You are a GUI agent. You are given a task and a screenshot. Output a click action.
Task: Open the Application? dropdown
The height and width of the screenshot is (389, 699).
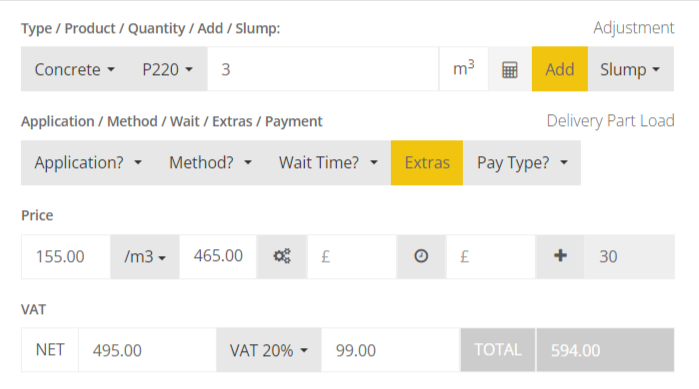[x=88, y=163]
